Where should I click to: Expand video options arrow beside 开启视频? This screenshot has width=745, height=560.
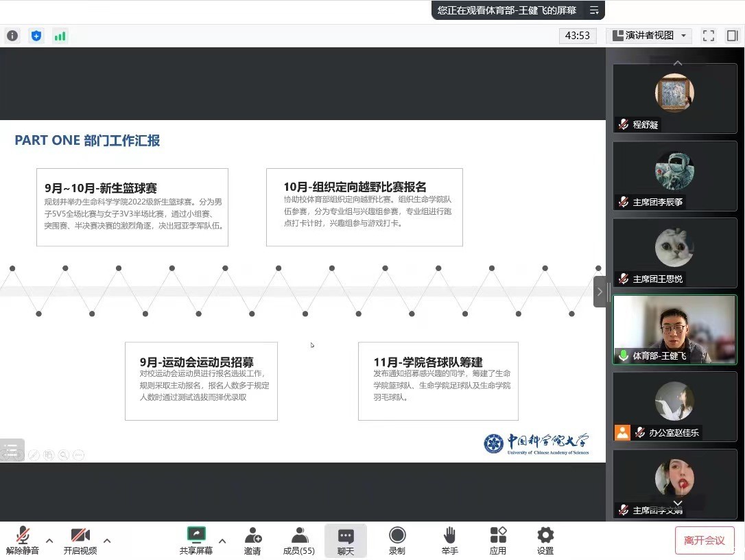107,540
